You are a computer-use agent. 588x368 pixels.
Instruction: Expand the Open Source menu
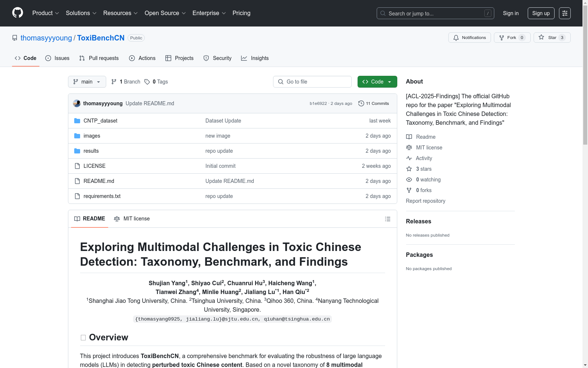[165, 13]
